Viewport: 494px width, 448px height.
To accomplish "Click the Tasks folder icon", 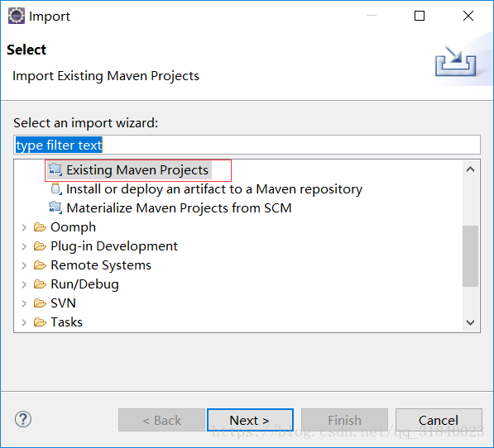I will pos(40,322).
